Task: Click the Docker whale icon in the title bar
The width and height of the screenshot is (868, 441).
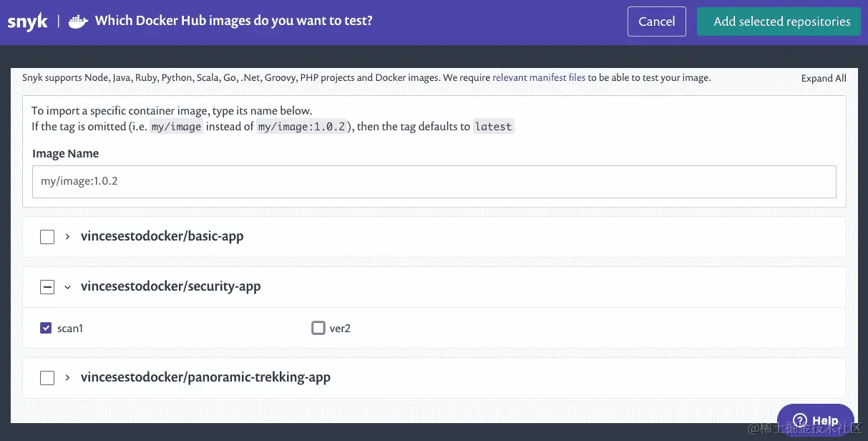Action: [77, 21]
